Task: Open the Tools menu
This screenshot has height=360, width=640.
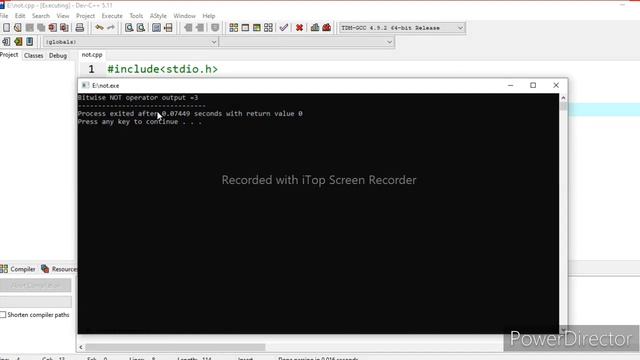Action: (136, 16)
